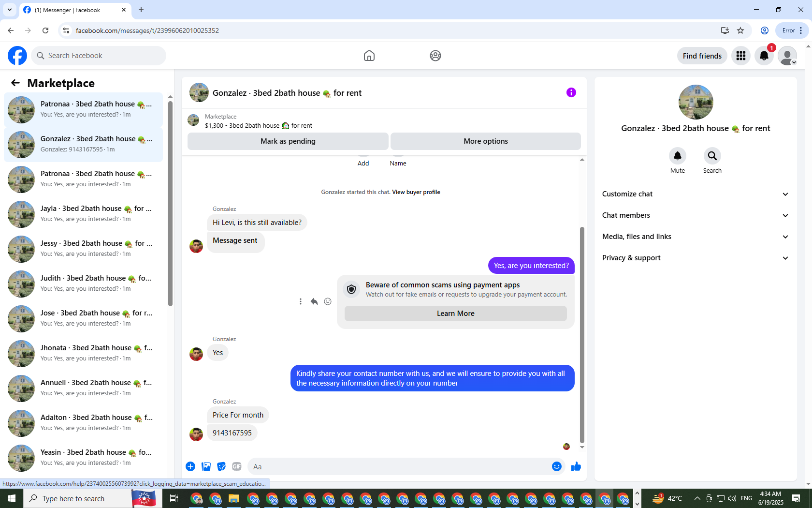Click install app icon in address bar
Screen dimensions: 812x508
click(x=725, y=30)
